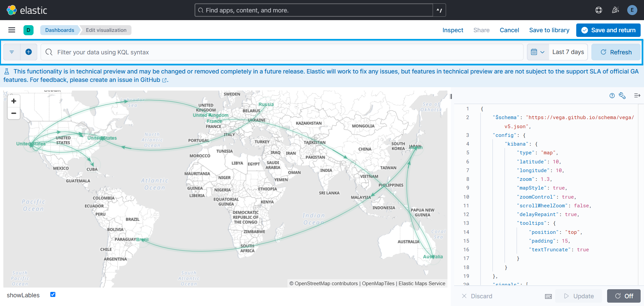This screenshot has width=644, height=306.
Task: Open the Last 7 days time picker
Action: point(568,52)
